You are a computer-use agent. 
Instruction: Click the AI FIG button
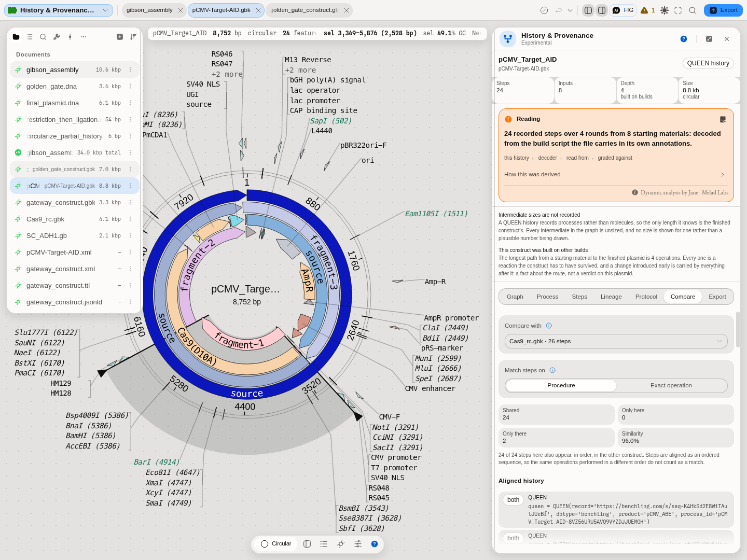click(623, 10)
